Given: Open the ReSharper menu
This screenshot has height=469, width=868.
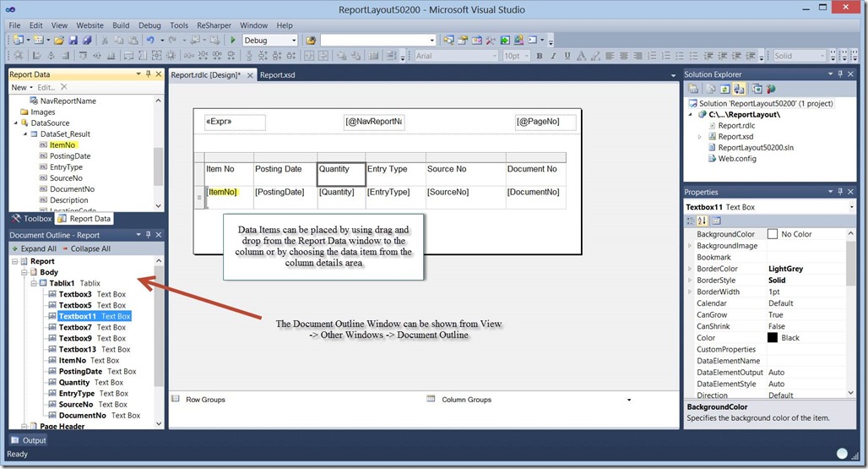Looking at the screenshot, I should click(x=214, y=25).
